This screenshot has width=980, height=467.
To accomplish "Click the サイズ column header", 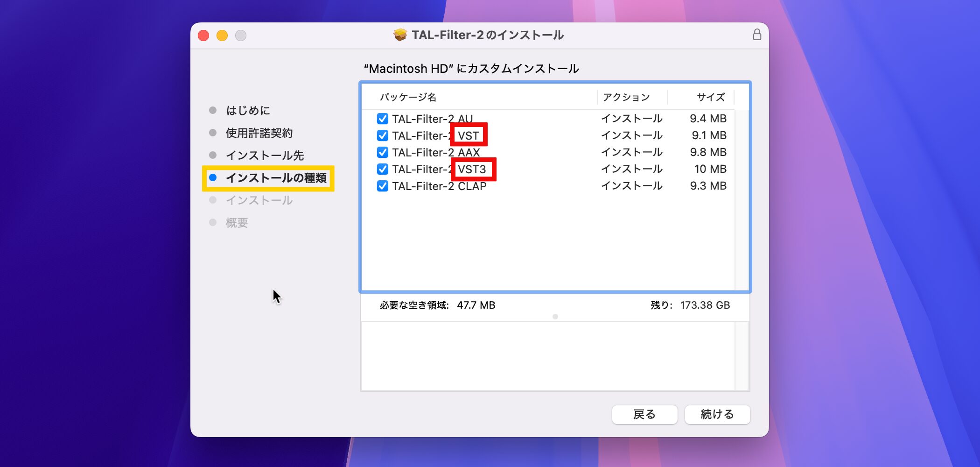I will tap(711, 97).
